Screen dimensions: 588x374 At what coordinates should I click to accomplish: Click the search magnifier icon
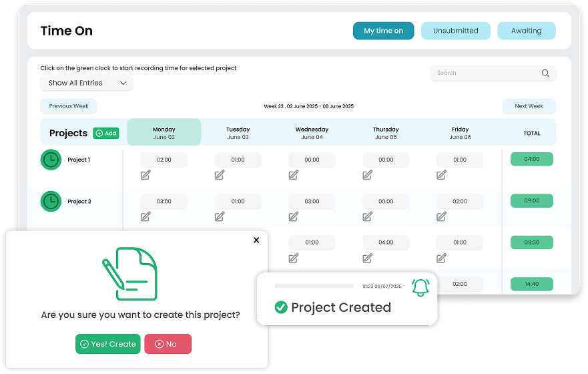[545, 73]
